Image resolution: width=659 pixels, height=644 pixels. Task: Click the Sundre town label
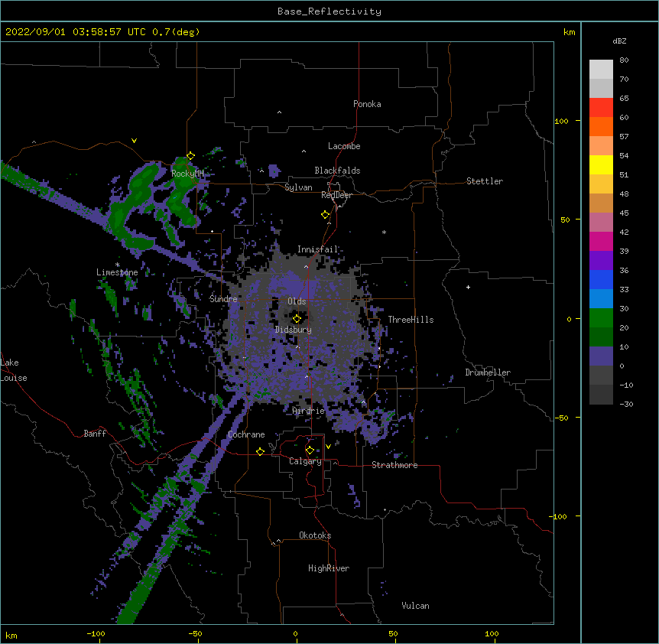[223, 299]
